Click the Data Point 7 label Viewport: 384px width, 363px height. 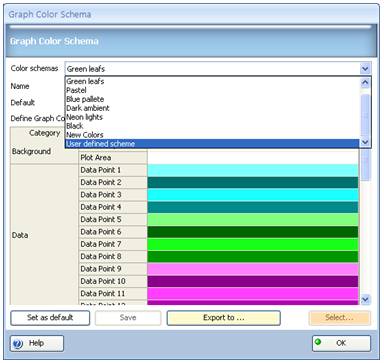(113, 244)
